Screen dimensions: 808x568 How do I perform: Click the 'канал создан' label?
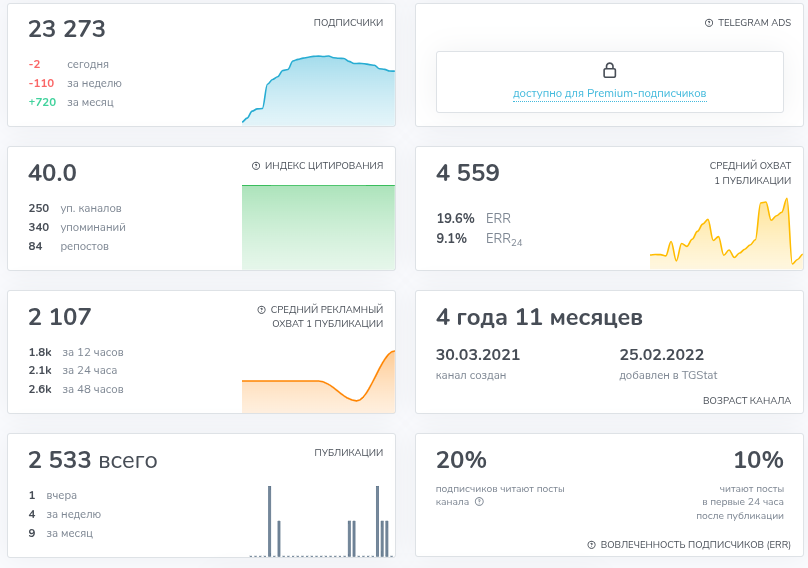pyautogui.click(x=470, y=375)
